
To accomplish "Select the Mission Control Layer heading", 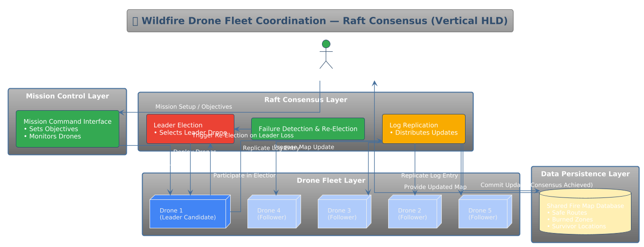I will 68,96.
